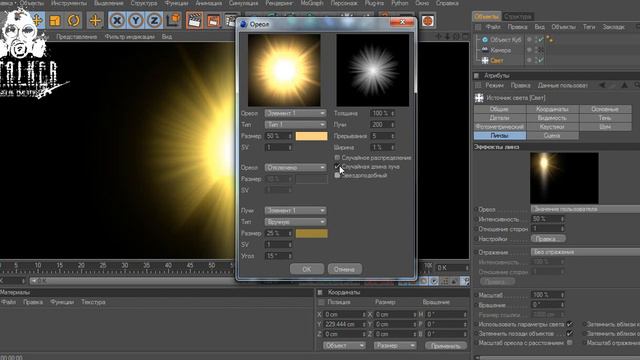Viewport: 640px width, 360px height.
Task: Switch to the Структура tab
Action: tap(517, 17)
